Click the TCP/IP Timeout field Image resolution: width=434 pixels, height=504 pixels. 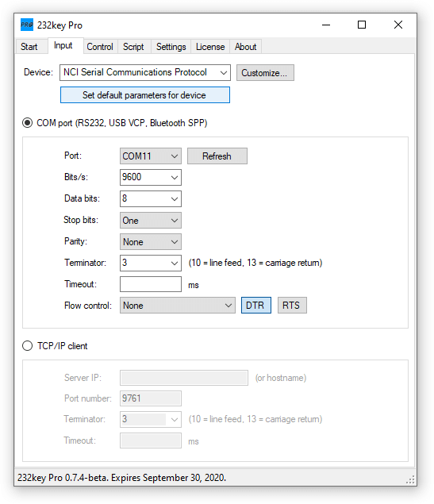[x=151, y=441]
